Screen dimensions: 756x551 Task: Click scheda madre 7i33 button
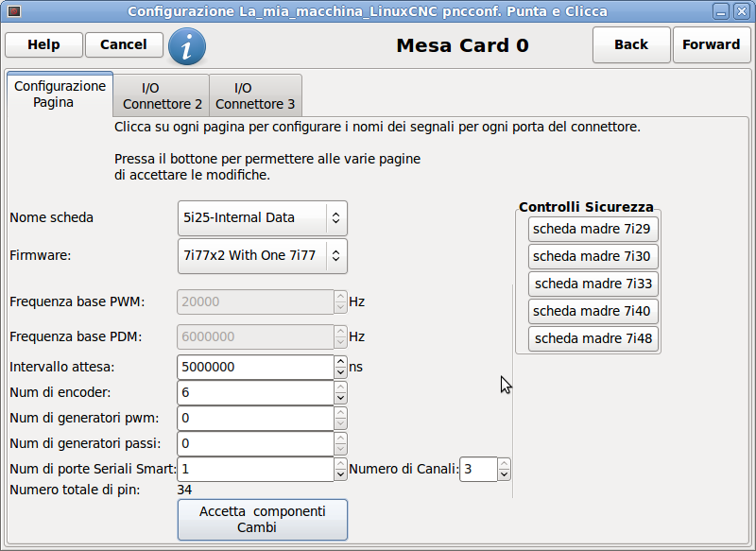coord(593,284)
